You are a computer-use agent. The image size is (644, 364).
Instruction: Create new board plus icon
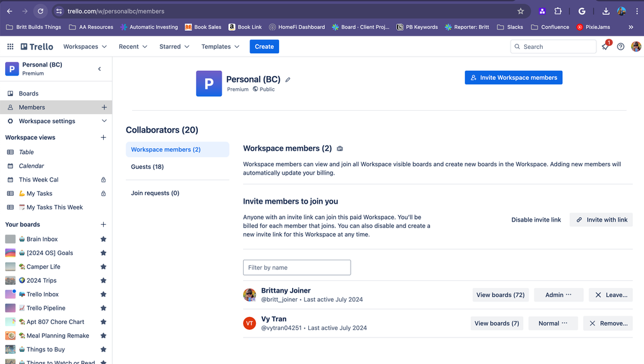[104, 224]
